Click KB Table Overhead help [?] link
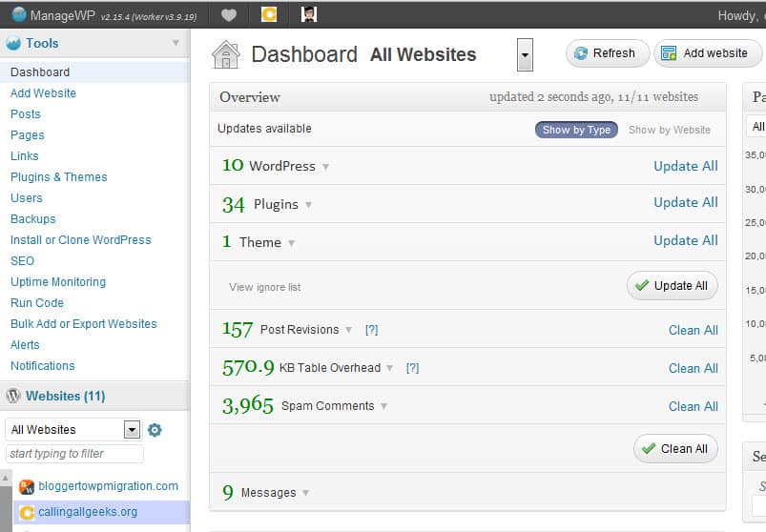 412,368
